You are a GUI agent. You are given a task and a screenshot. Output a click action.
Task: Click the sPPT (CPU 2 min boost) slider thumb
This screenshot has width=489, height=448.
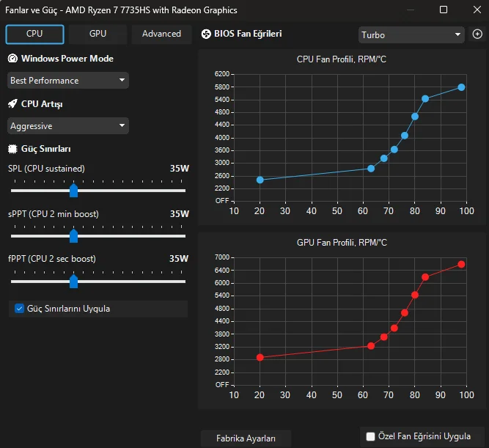point(73,236)
